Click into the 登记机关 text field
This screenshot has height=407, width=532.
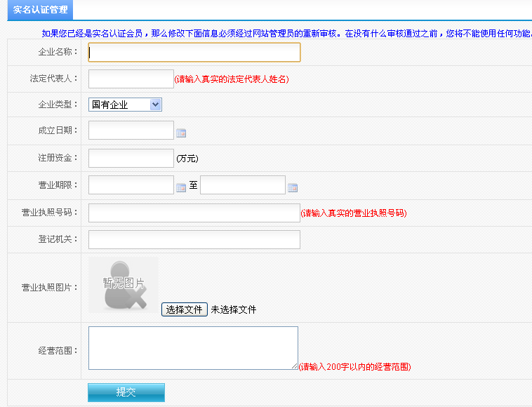tap(194, 239)
